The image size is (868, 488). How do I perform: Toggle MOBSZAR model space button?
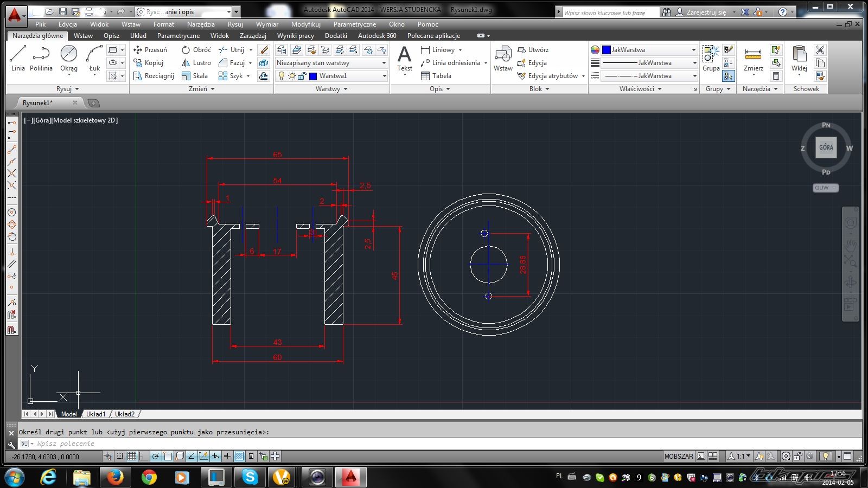[x=679, y=456]
